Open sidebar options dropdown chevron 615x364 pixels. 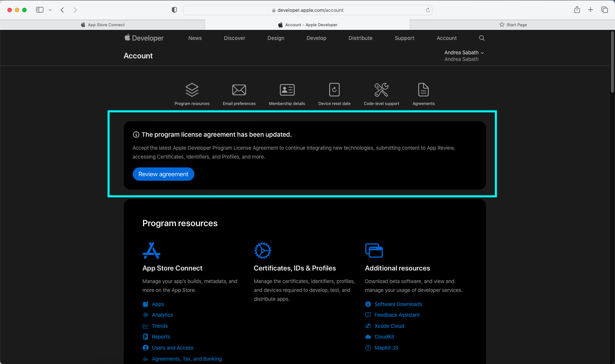click(50, 10)
